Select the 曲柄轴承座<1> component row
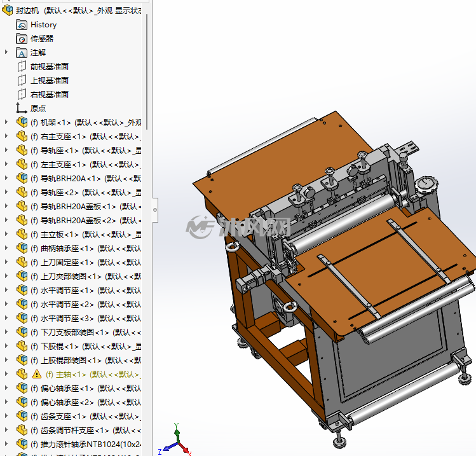 click(86, 248)
